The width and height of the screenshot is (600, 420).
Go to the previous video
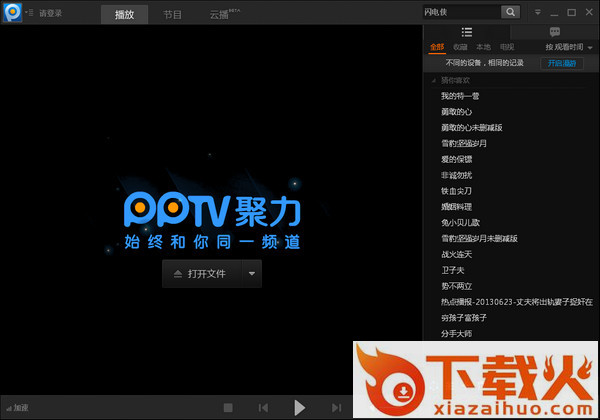tap(263, 408)
